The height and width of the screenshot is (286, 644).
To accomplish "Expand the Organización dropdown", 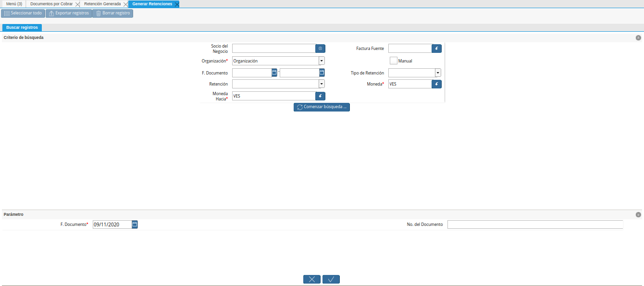I will click(x=322, y=61).
